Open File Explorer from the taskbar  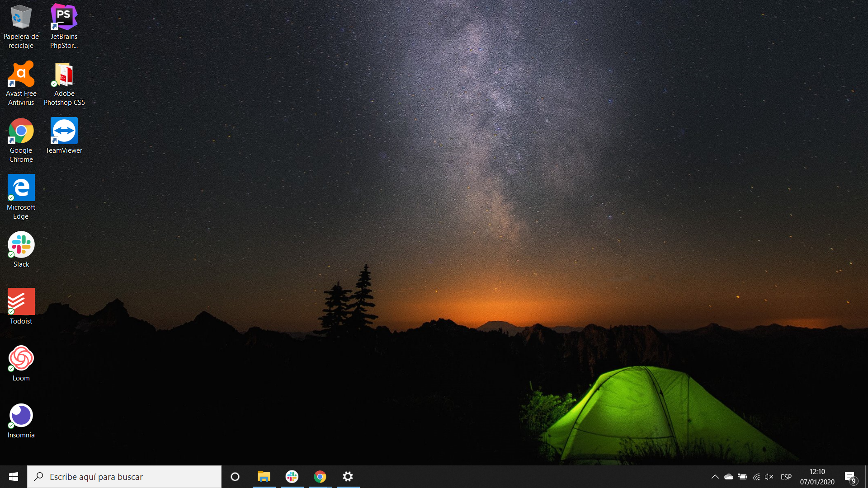pos(264,477)
